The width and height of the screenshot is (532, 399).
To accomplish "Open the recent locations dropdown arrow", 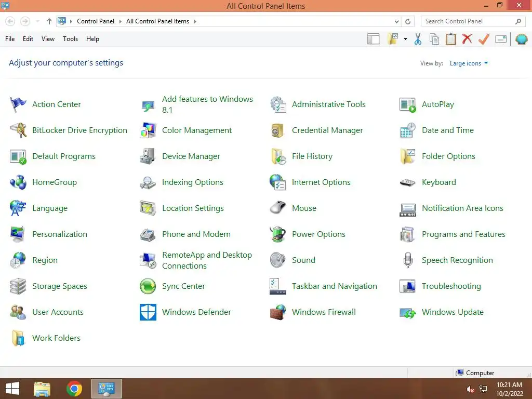I will pos(37,21).
